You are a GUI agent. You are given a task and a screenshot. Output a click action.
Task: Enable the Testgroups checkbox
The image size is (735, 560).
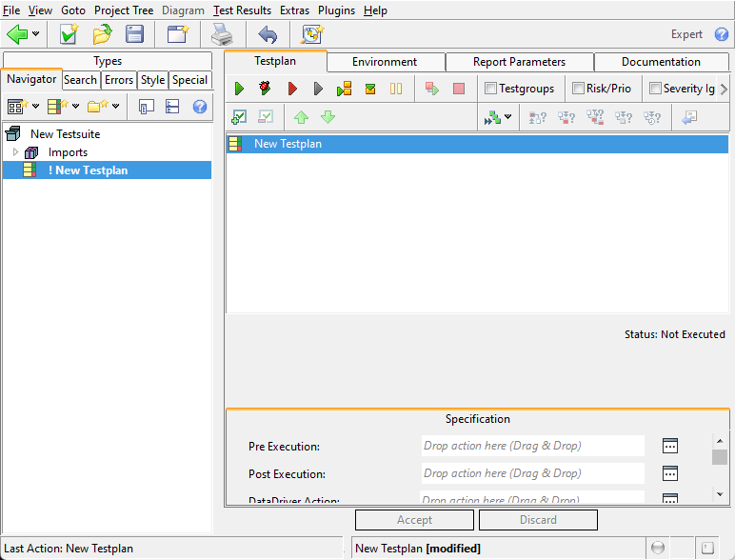click(x=490, y=89)
